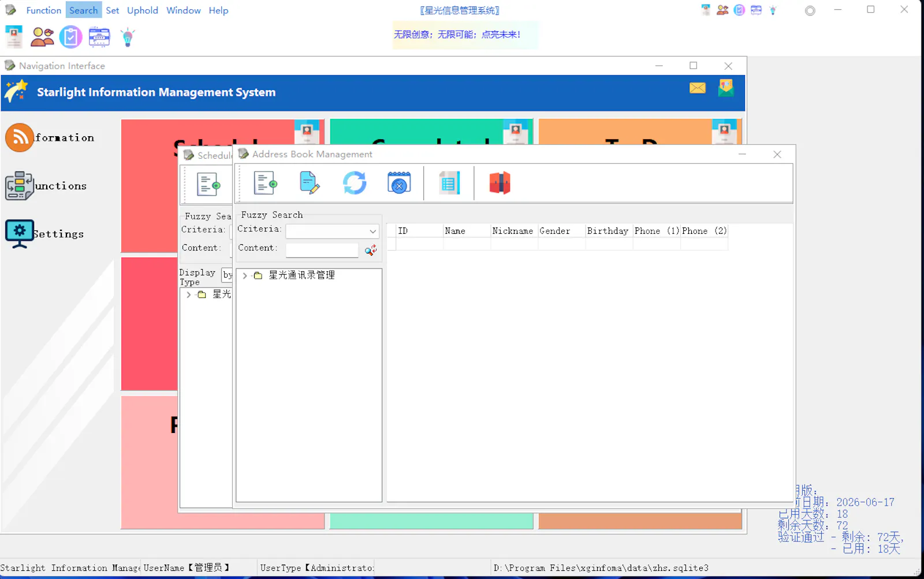Click Add record icon in Schedule window toolbar
Screen dimensions: 924x579
[208, 185]
